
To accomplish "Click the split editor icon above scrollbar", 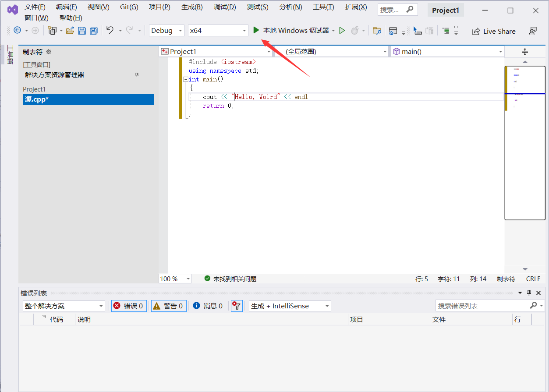I will 525,52.
